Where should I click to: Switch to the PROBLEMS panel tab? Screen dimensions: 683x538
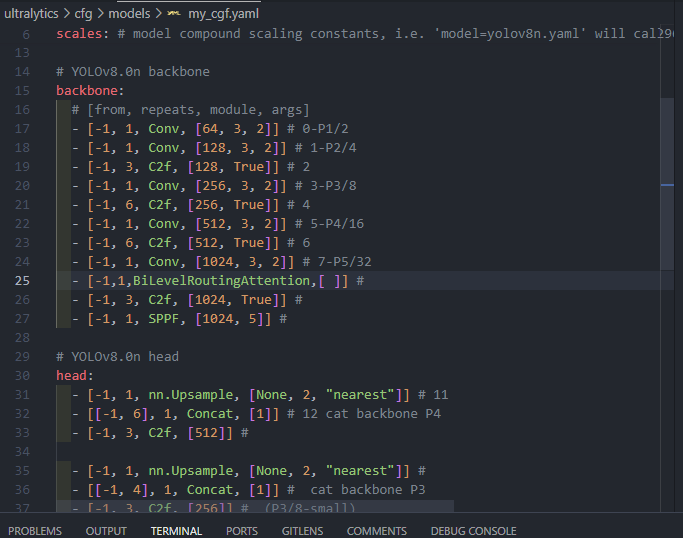[x=35, y=530]
